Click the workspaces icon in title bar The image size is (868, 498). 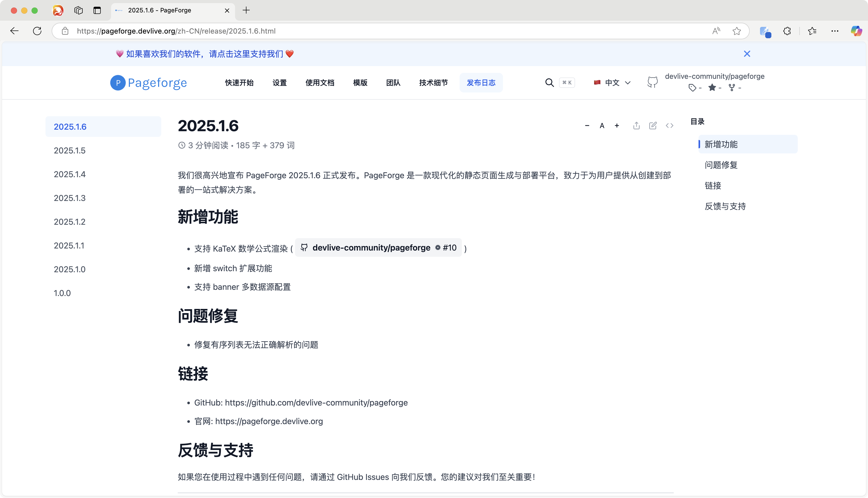tap(78, 11)
